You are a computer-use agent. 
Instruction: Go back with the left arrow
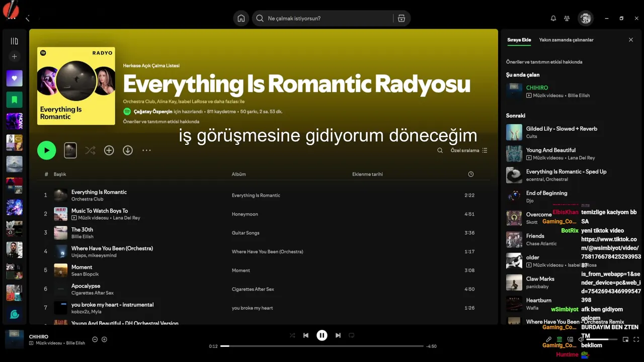(27, 19)
